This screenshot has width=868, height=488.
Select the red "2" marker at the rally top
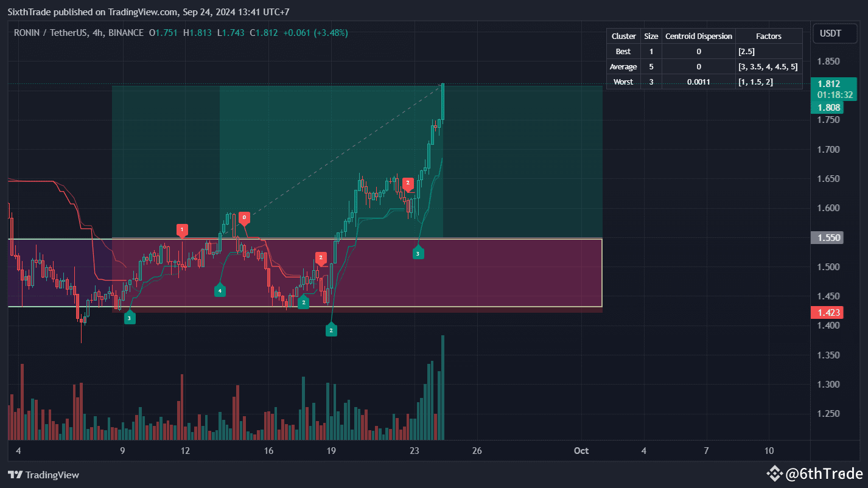408,182
